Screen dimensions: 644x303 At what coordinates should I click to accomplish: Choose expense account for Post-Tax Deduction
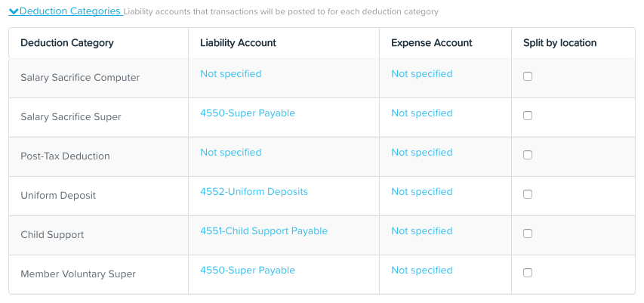(x=422, y=153)
